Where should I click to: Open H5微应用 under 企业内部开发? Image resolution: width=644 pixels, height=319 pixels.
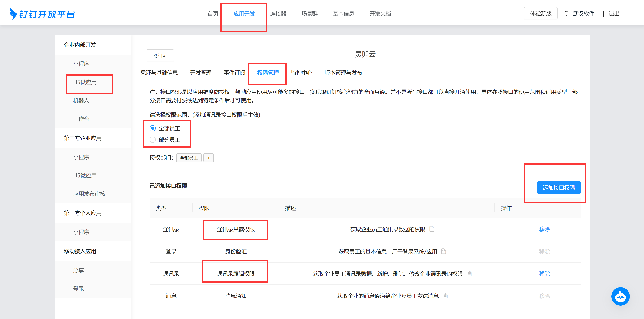(x=85, y=82)
